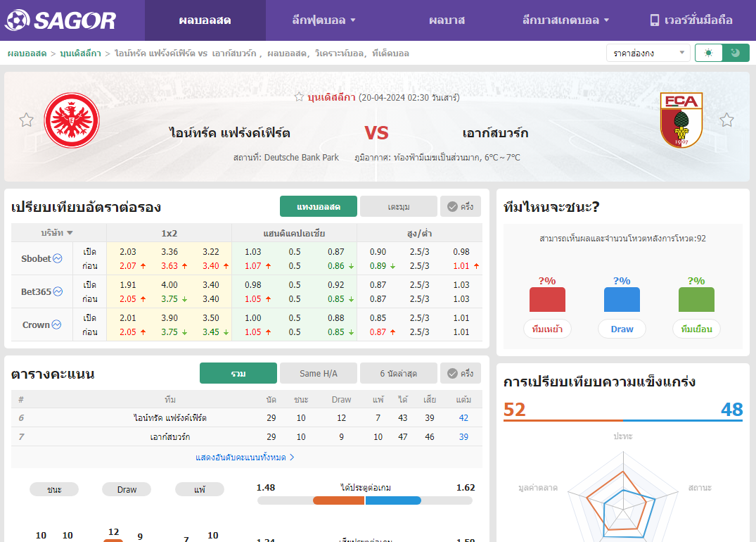Click the 39 points value
The image size is (756, 542).
coord(463,436)
